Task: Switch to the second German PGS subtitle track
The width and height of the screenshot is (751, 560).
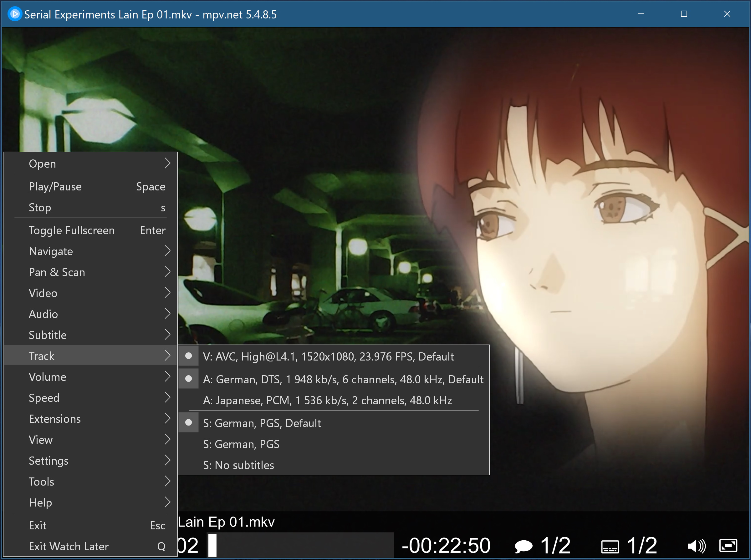Action: click(x=241, y=444)
